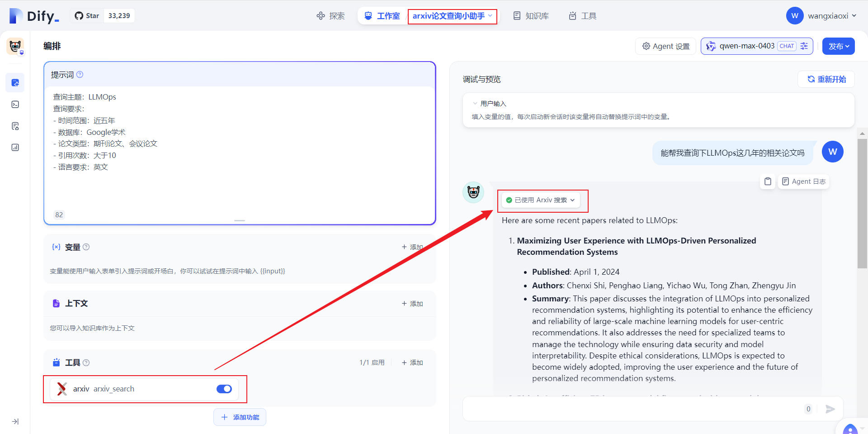The width and height of the screenshot is (868, 434).
Task: Add a tool via 工具 添加
Action: coord(412,362)
